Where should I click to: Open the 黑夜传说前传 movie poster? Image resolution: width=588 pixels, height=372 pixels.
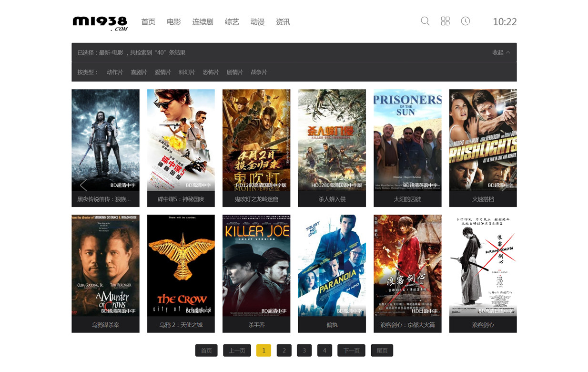[x=105, y=140]
